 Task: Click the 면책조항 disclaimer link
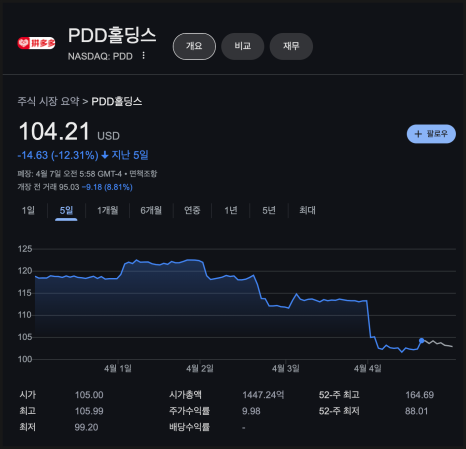(143, 174)
